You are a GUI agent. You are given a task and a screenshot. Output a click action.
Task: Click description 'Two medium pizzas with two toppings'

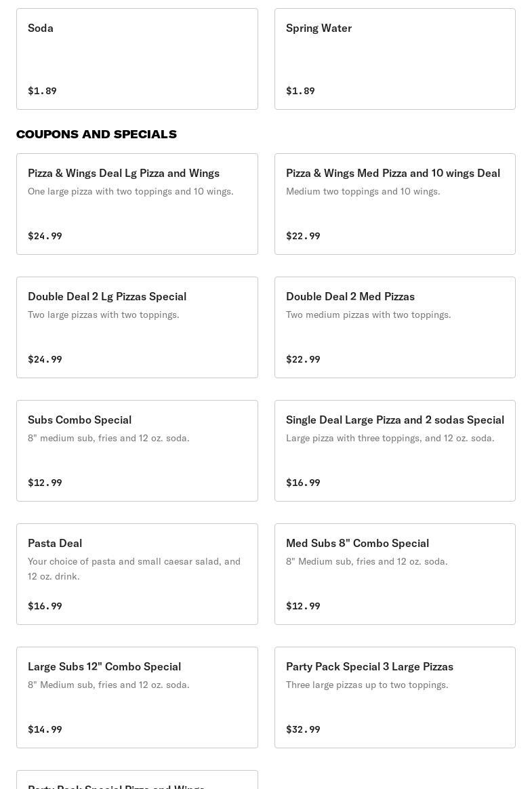coord(369,315)
